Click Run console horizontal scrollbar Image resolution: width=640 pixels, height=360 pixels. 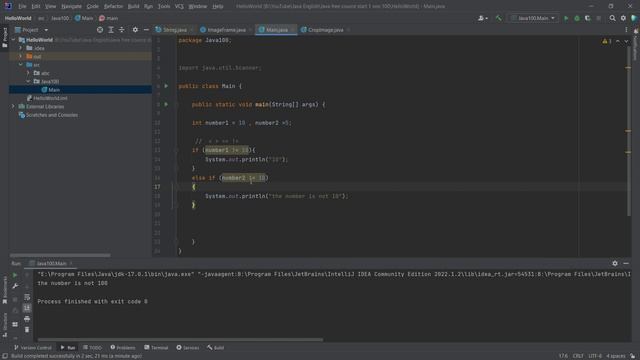click(x=180, y=340)
